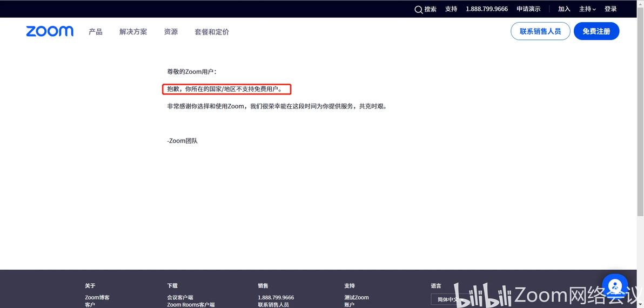Click the 关于 footer heading

[90, 285]
